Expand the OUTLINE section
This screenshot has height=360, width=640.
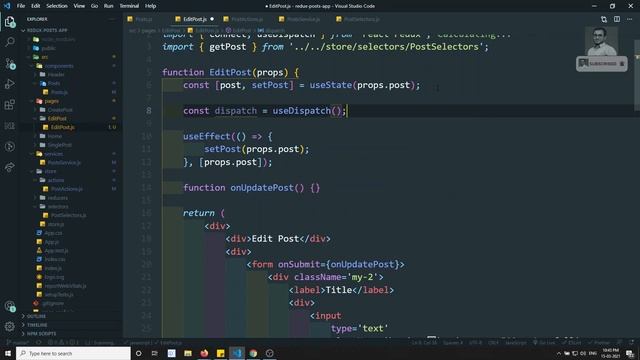[36, 316]
